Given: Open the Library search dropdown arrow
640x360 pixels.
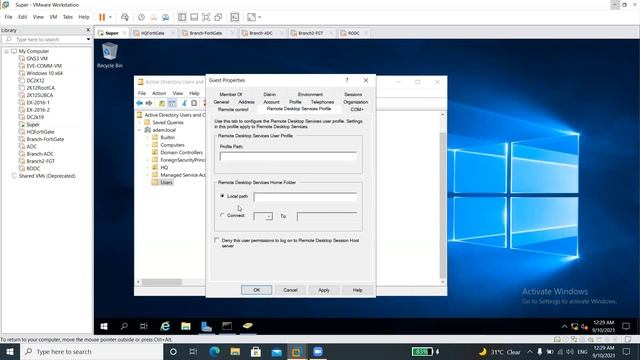Looking at the screenshot, I should 89,40.
